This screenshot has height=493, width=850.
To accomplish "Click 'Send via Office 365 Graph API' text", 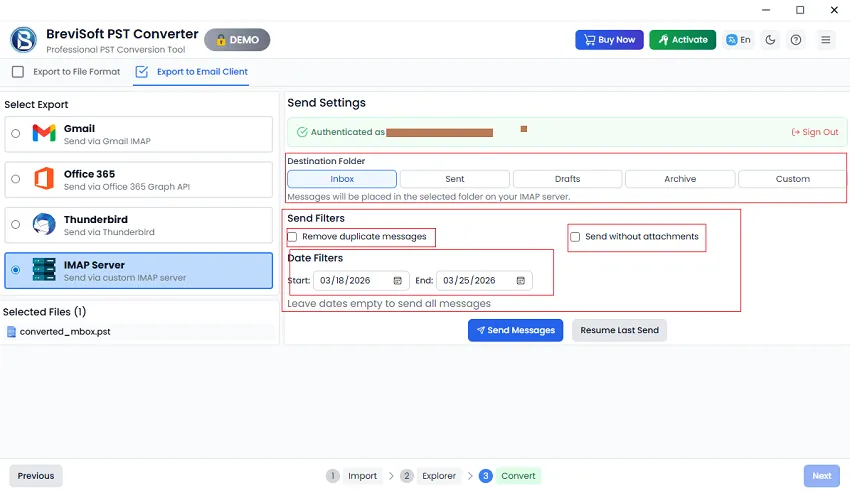I will pyautogui.click(x=127, y=187).
